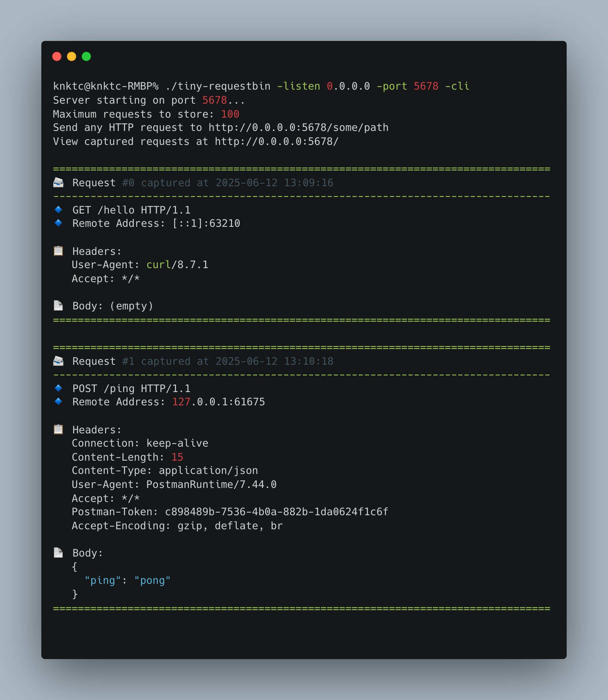This screenshot has width=608, height=700.
Task: Click the User-Agent curl/8.7.1 header line
Action: (x=139, y=264)
